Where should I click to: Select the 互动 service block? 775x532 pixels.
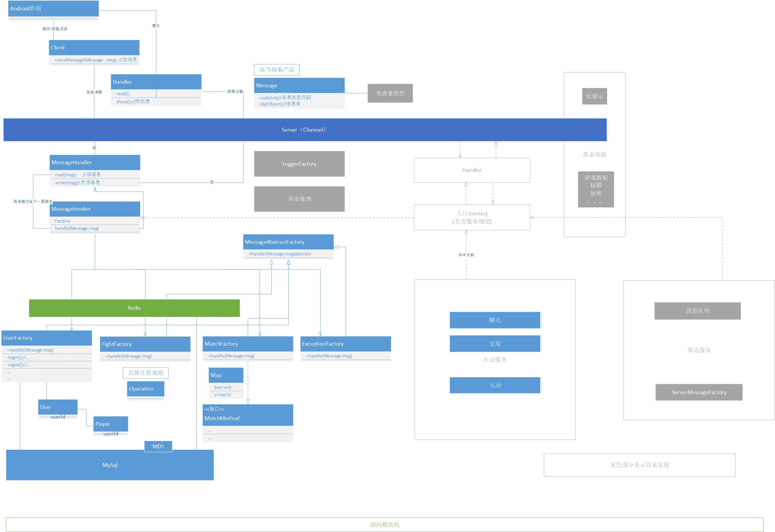click(495, 385)
